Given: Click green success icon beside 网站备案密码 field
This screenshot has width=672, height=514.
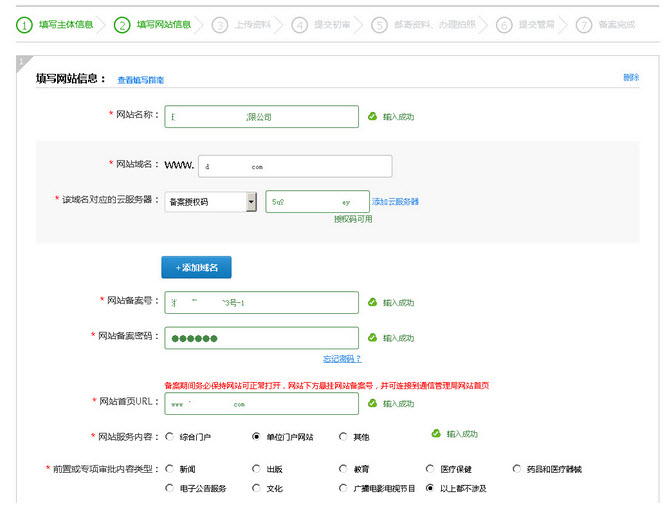Looking at the screenshot, I should [x=373, y=338].
